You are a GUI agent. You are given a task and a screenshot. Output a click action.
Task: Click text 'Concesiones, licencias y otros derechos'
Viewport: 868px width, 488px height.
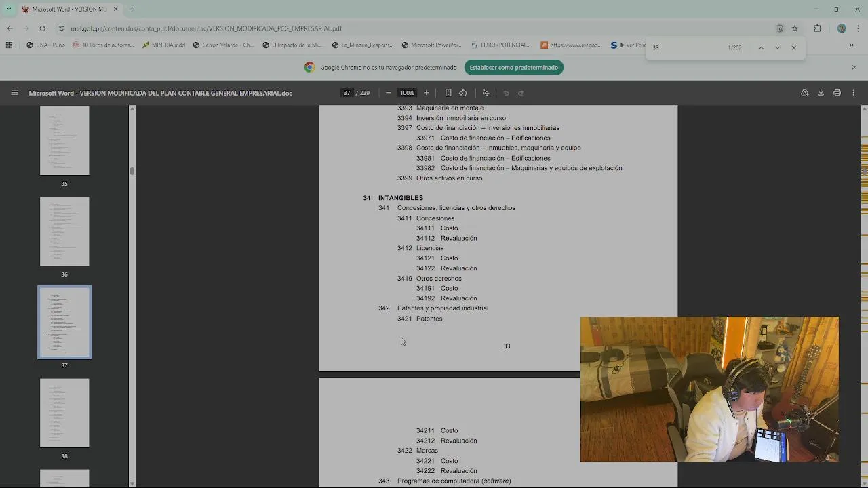click(x=456, y=208)
